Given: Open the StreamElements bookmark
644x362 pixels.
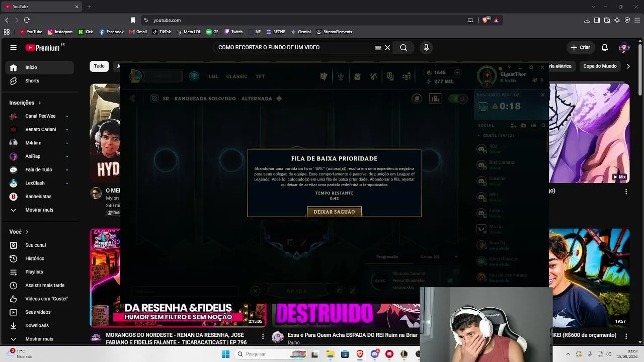Looking at the screenshot, I should click(334, 32).
